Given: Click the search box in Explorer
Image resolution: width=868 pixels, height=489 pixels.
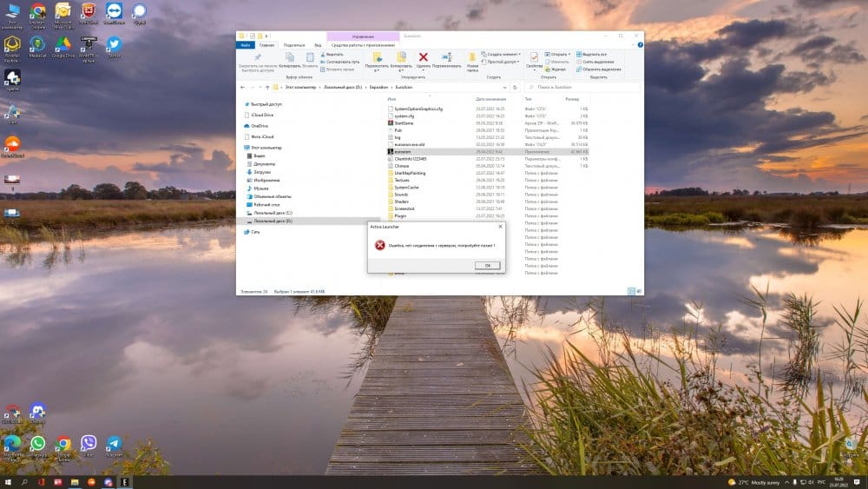Looking at the screenshot, I should 582,87.
